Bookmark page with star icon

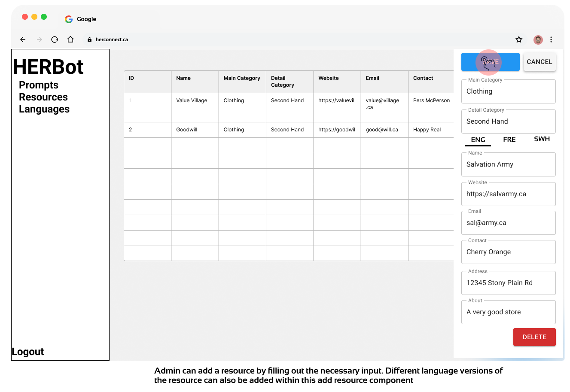coord(519,40)
